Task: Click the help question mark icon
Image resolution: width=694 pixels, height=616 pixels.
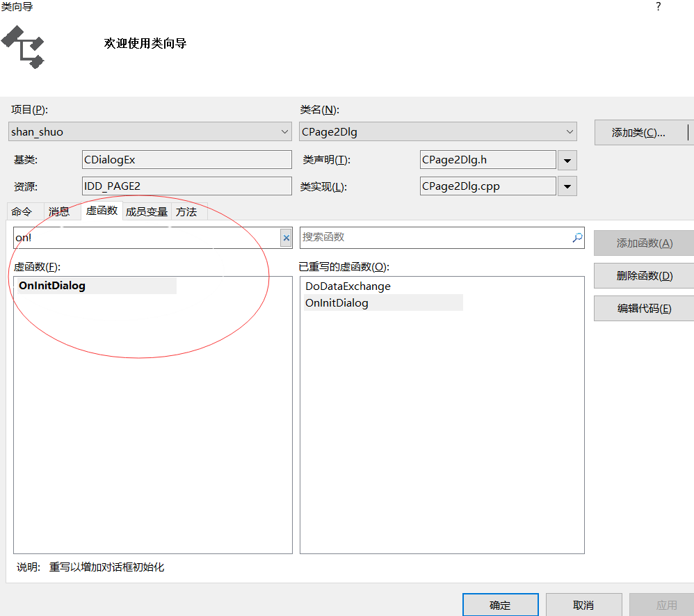Action: click(658, 7)
